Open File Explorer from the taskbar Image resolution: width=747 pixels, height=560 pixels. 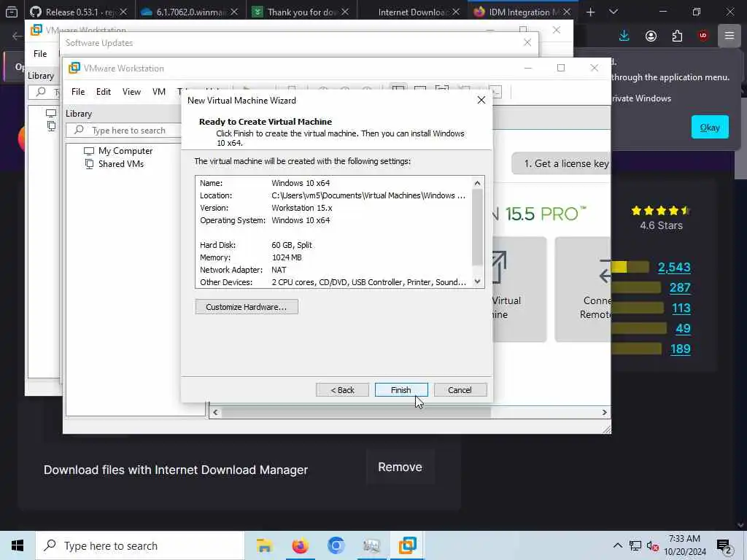[x=264, y=545]
